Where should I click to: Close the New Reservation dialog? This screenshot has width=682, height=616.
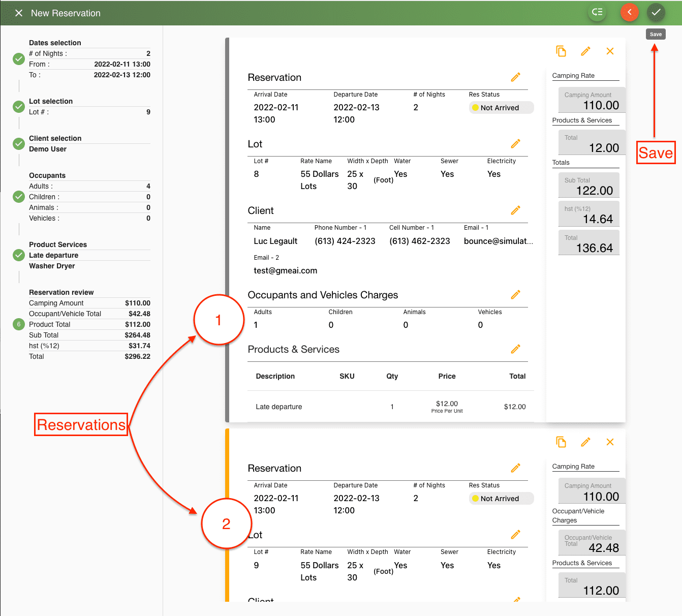click(19, 13)
